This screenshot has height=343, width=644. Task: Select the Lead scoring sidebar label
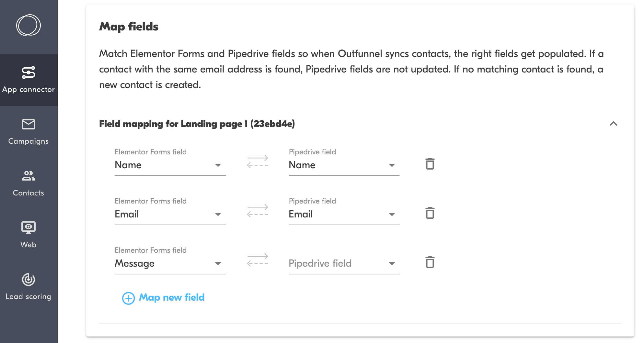point(29,297)
